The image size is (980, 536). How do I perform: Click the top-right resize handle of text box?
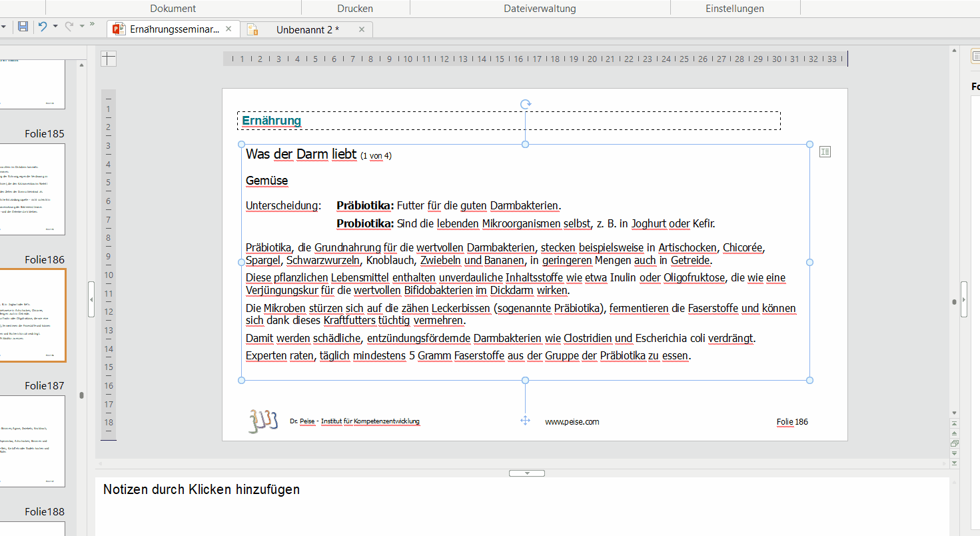click(809, 144)
